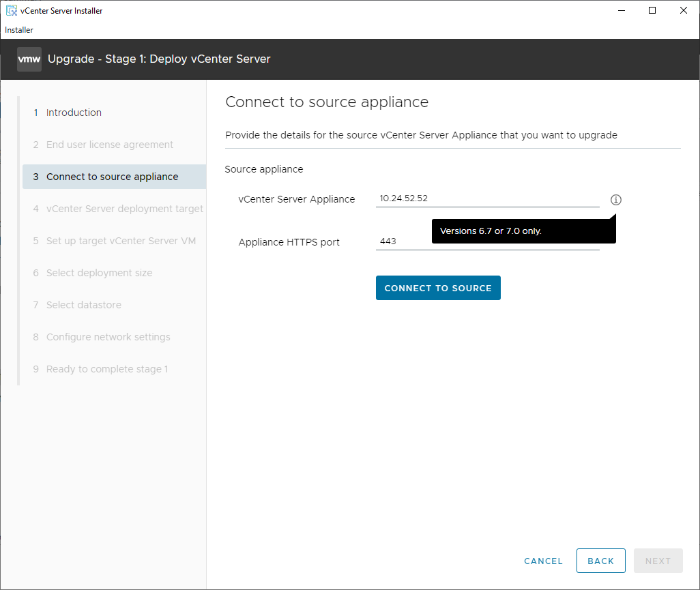Go back with the Back button

(x=600, y=561)
